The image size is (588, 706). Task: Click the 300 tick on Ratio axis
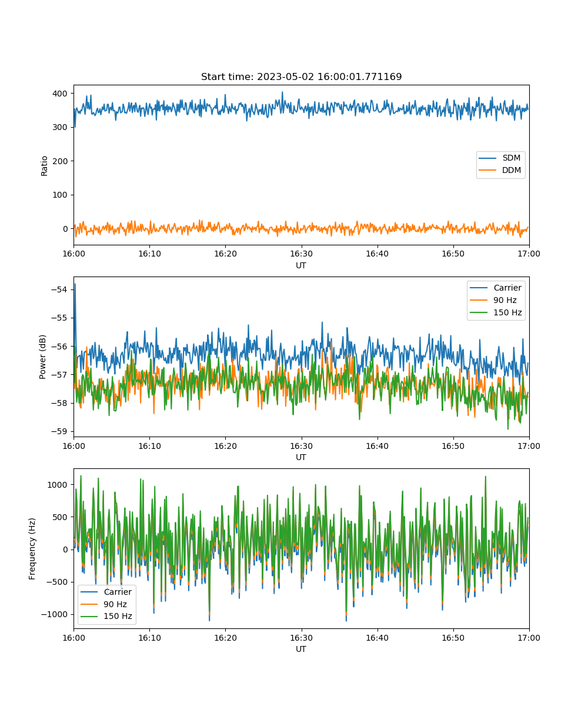point(61,127)
